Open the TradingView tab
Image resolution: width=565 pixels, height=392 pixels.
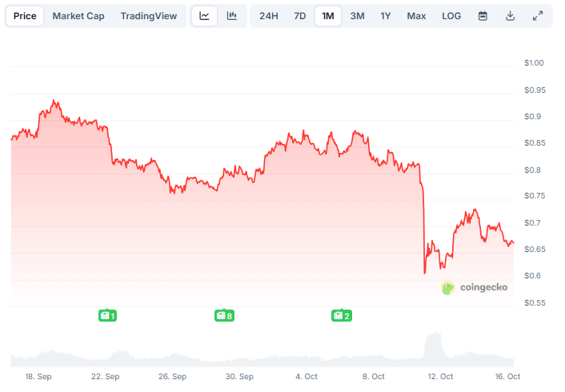click(149, 16)
